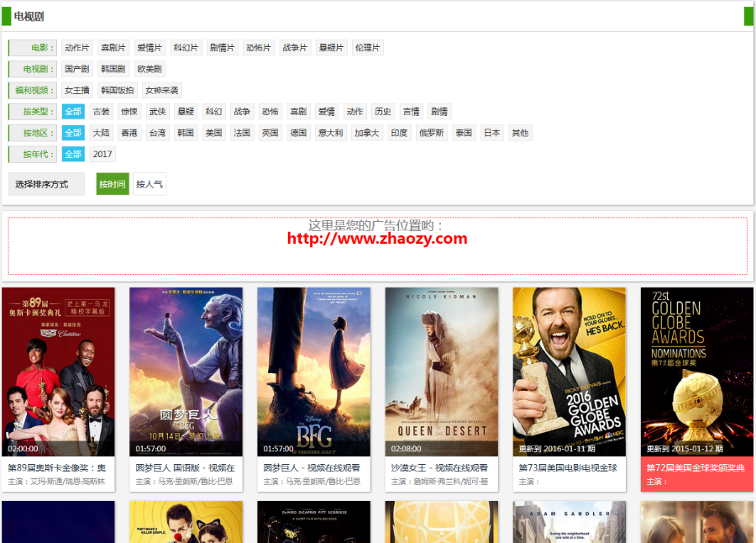Open the 72st Golden Globe poster
Image resolution: width=756 pixels, height=543 pixels.
[697, 372]
